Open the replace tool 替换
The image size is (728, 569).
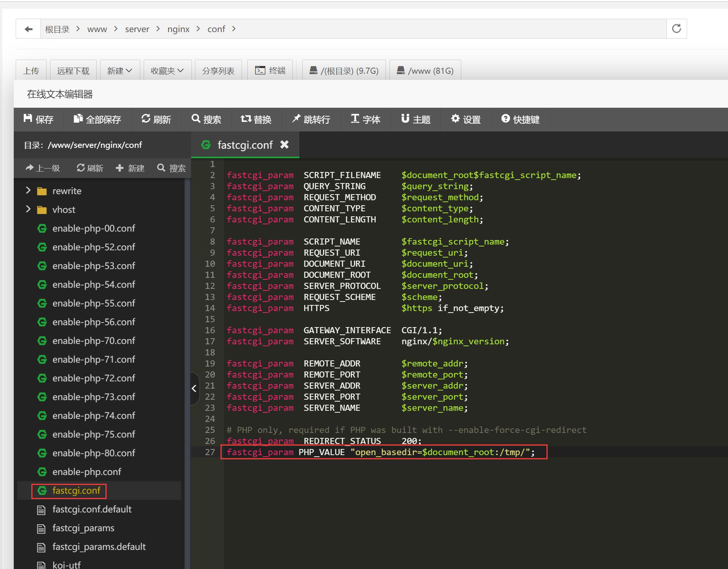coord(256,120)
